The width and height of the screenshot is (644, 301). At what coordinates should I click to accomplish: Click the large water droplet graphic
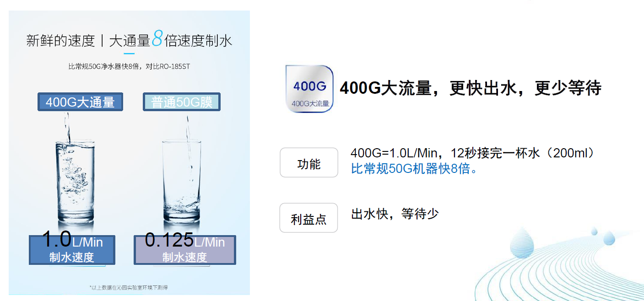coord(522,242)
